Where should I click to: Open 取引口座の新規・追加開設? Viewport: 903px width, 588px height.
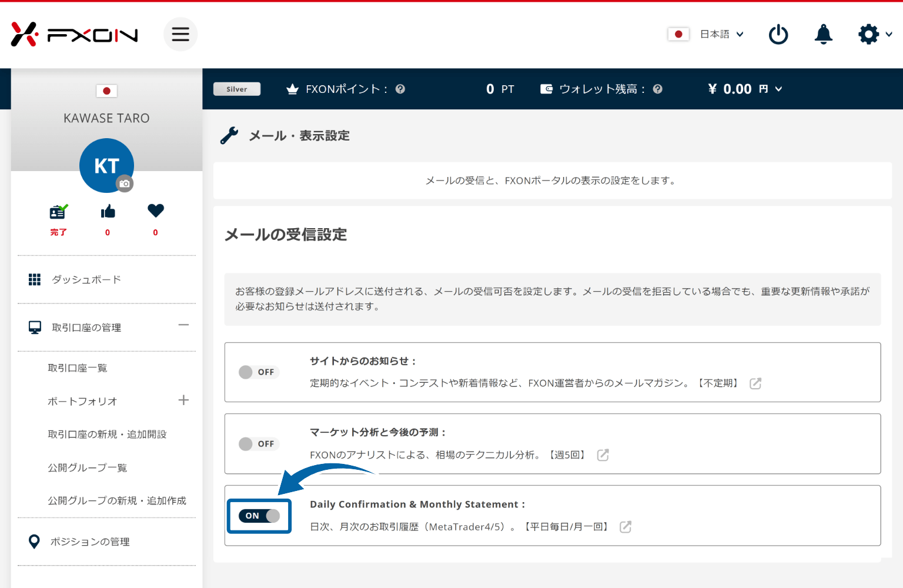click(107, 434)
